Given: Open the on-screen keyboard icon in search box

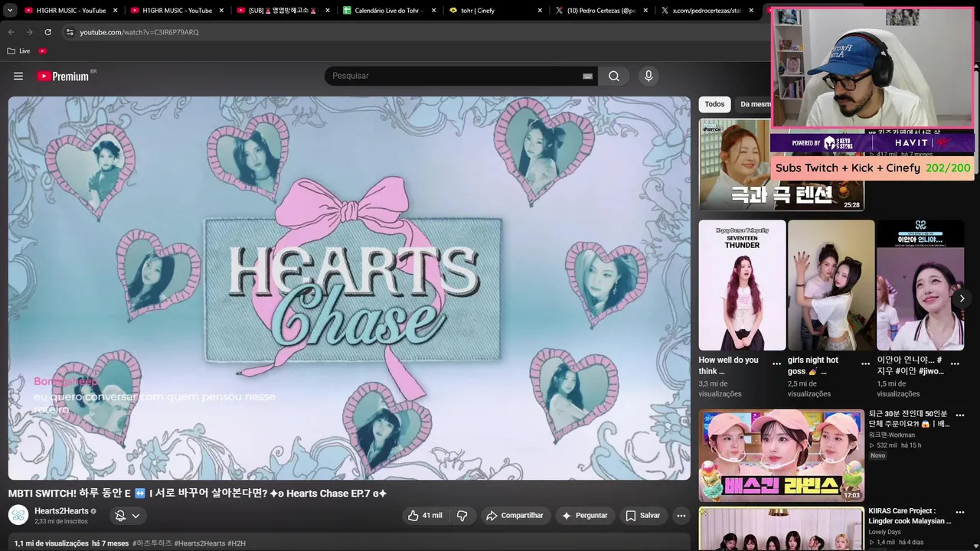Looking at the screenshot, I should pos(587,76).
